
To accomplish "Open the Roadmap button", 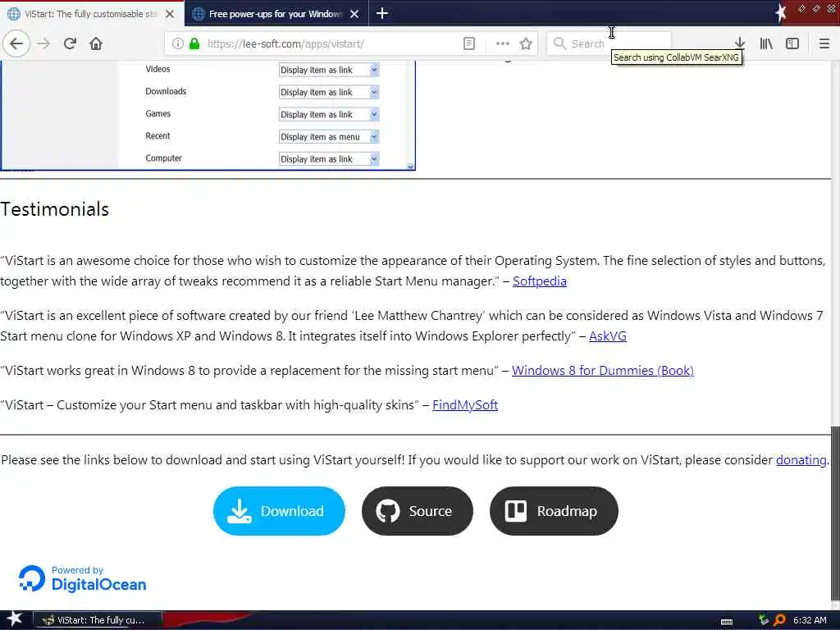I will [x=554, y=511].
